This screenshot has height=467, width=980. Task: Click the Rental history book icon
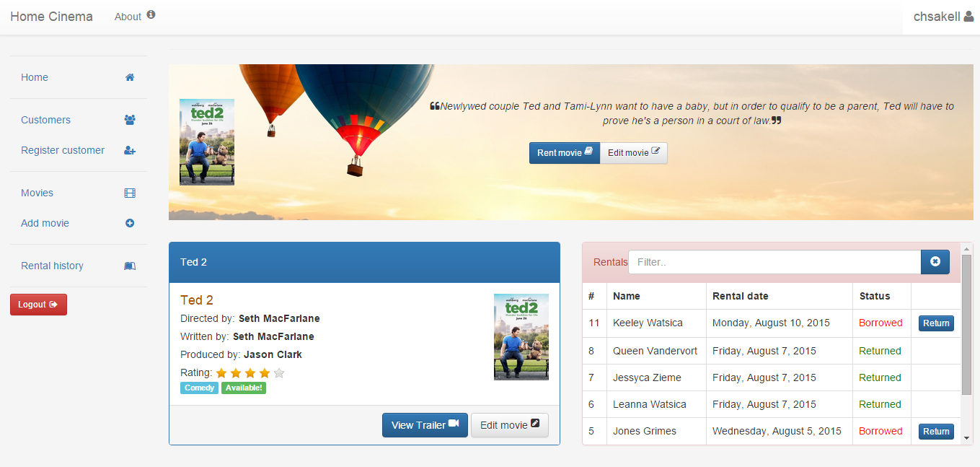click(x=130, y=266)
